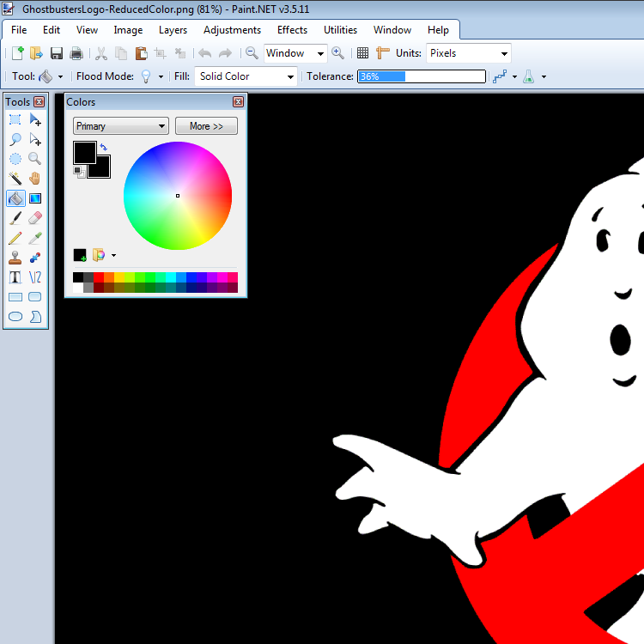The image size is (644, 644).
Task: Open the Adjustments menu
Action: [x=232, y=30]
